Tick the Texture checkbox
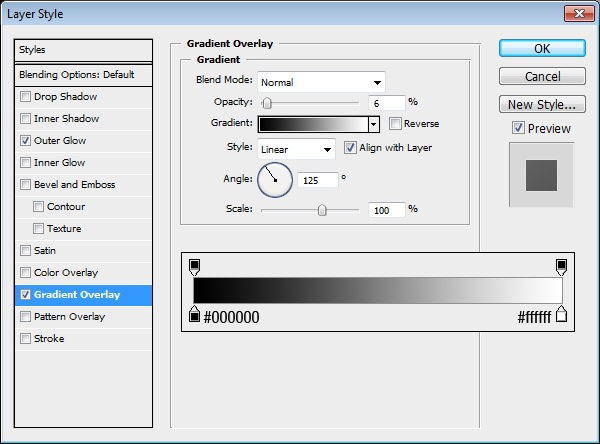 click(x=38, y=229)
